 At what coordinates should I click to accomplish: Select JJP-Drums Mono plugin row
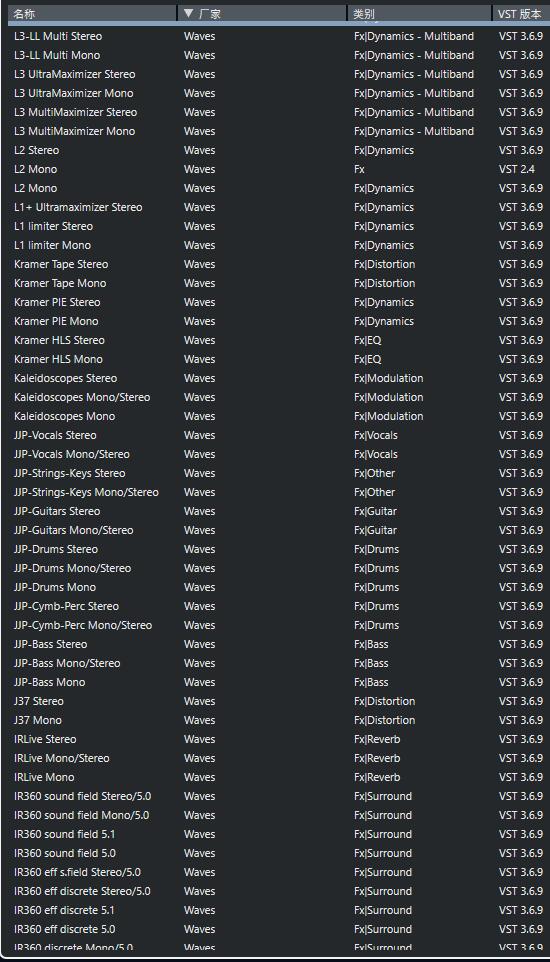pos(276,588)
